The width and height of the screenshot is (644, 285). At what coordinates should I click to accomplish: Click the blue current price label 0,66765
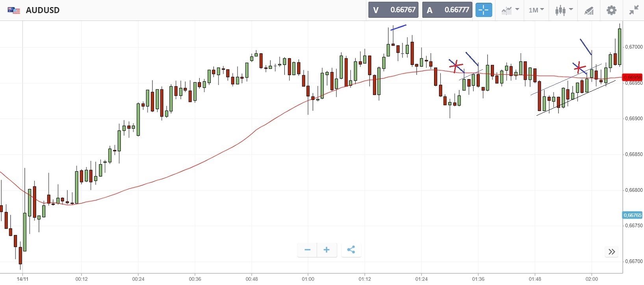632,215
